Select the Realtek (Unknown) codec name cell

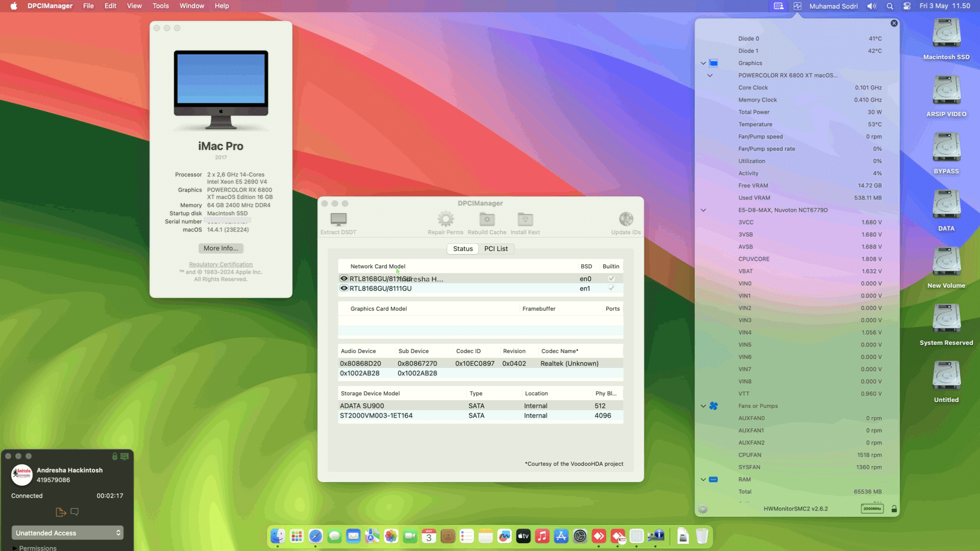pos(569,363)
